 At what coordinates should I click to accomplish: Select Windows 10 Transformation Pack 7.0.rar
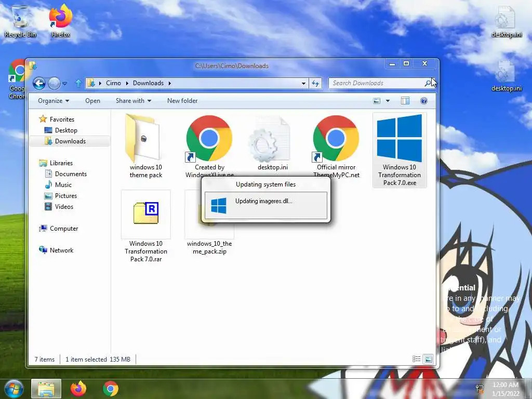146,227
